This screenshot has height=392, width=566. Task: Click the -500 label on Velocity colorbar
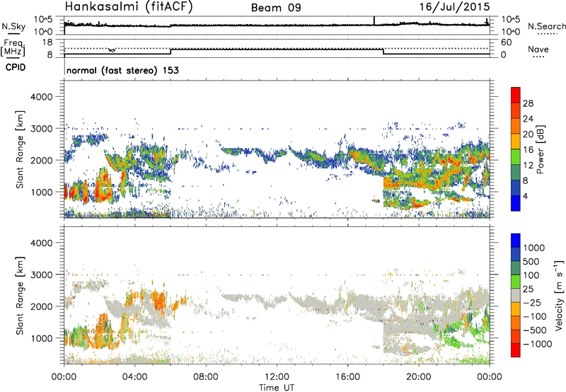click(534, 330)
